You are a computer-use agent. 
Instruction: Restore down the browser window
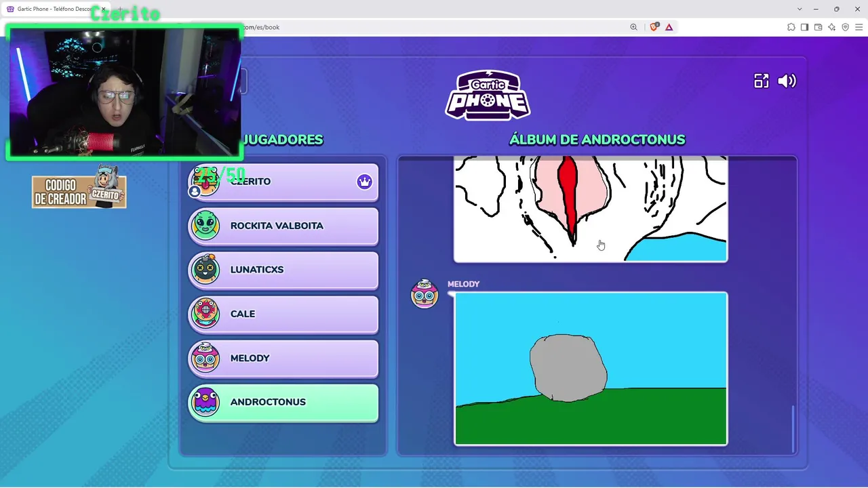pyautogui.click(x=836, y=9)
